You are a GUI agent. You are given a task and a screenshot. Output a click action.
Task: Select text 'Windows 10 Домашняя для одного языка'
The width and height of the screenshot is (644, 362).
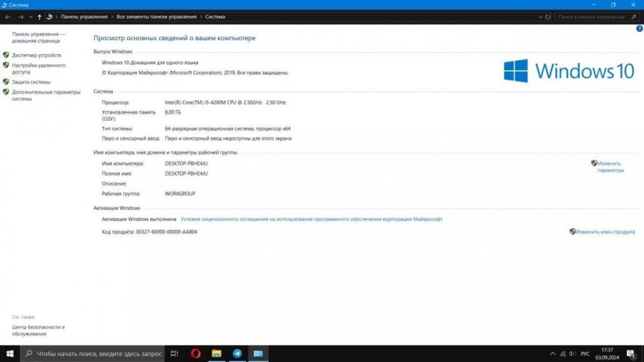tap(150, 62)
